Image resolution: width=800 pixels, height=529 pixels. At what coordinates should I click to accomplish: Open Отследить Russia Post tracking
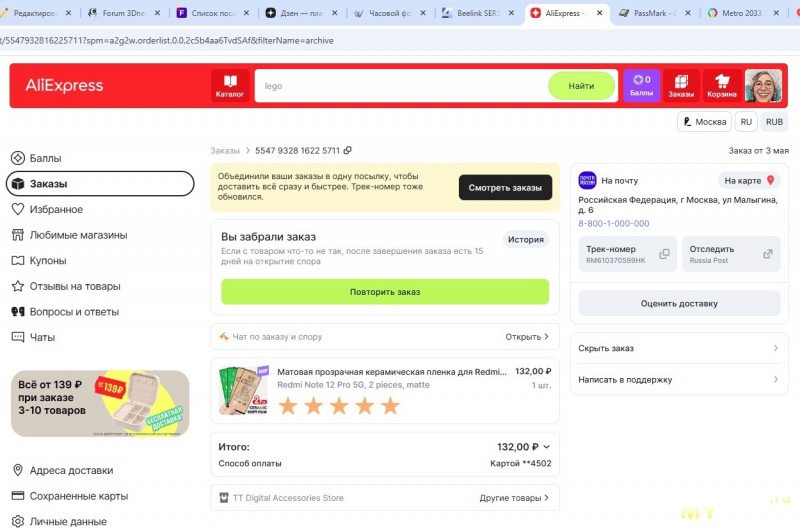point(731,254)
